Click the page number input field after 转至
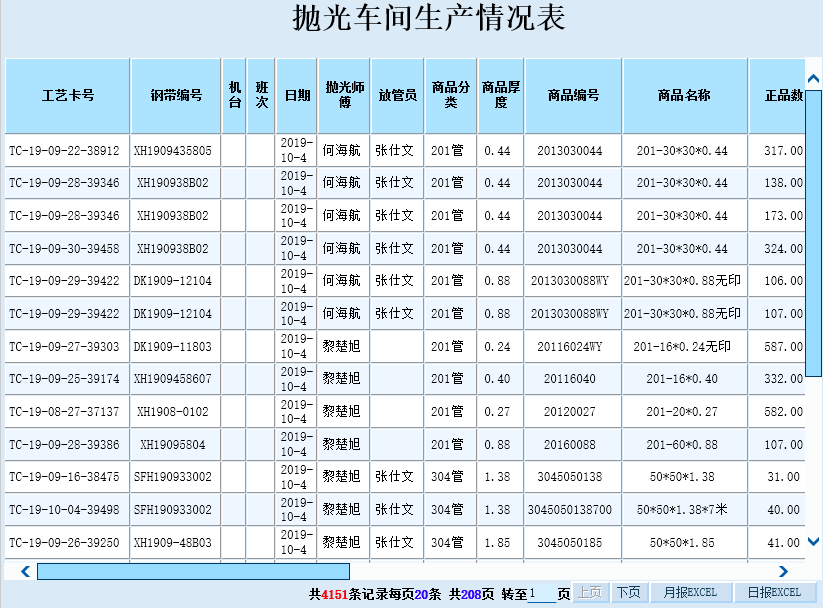This screenshot has width=823, height=608. 541,593
